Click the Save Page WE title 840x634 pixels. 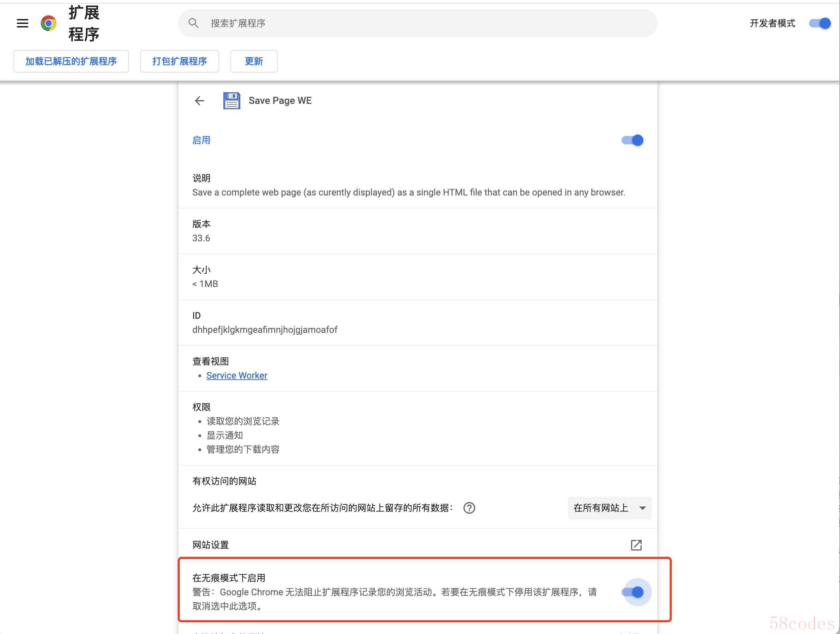tap(280, 101)
